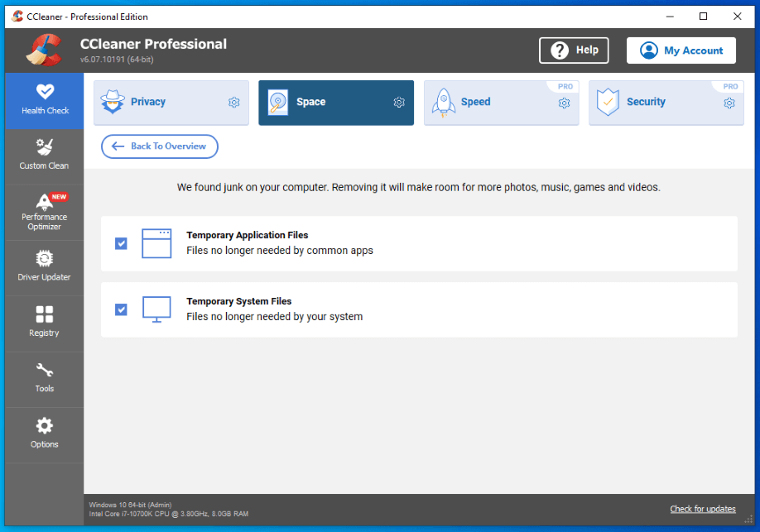This screenshot has width=760, height=532.
Task: Open My Account
Action: pos(681,50)
